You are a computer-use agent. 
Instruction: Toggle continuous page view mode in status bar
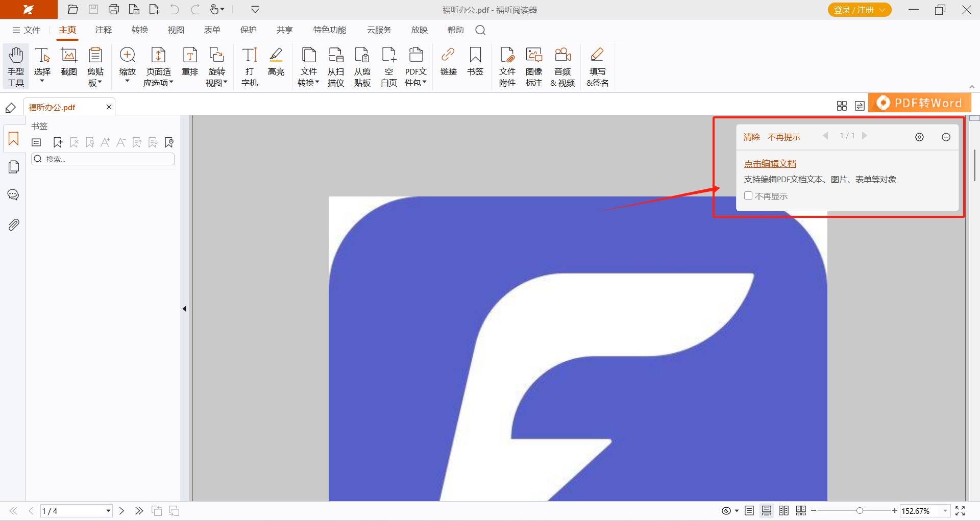(767, 511)
